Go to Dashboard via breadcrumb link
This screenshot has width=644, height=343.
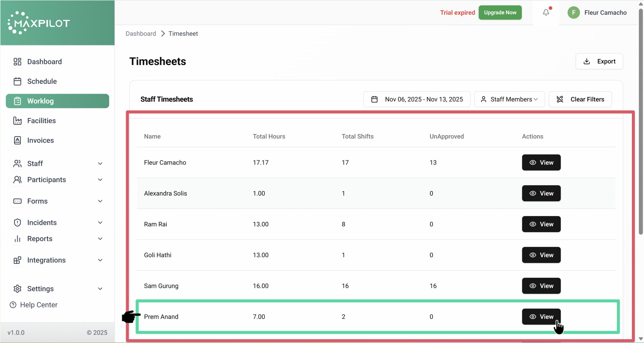click(141, 34)
